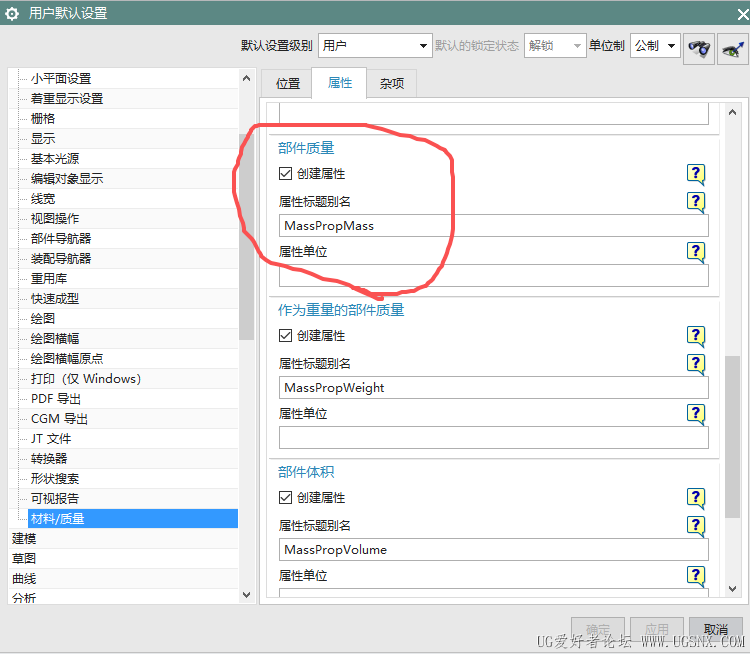Select 显示 in the tree
The height and width of the screenshot is (654, 750).
[43, 139]
